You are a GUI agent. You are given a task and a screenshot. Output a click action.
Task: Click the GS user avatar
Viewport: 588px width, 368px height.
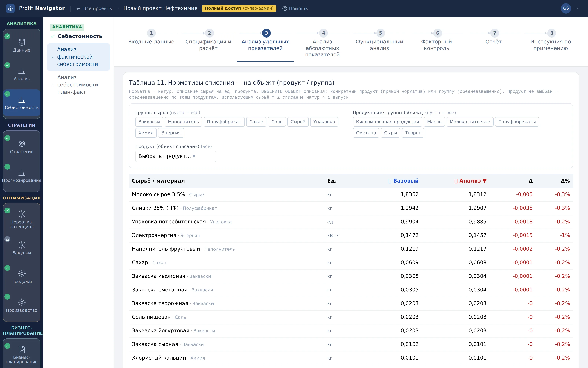(x=566, y=8)
